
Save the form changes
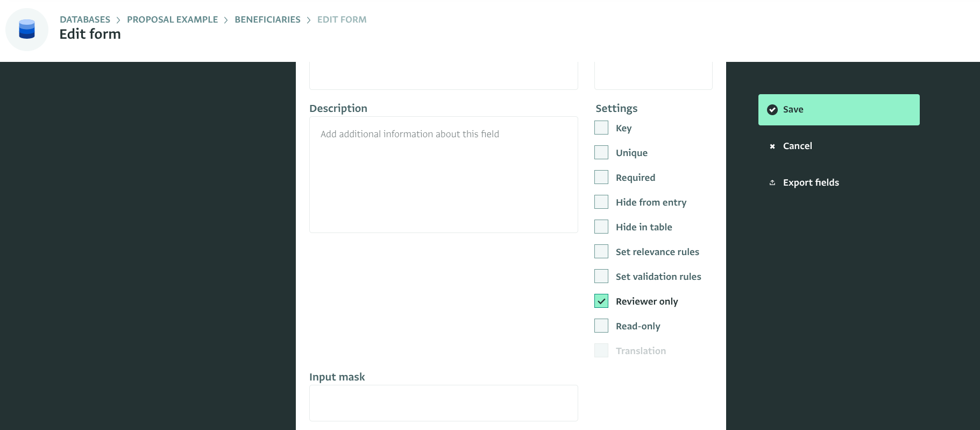(x=839, y=110)
